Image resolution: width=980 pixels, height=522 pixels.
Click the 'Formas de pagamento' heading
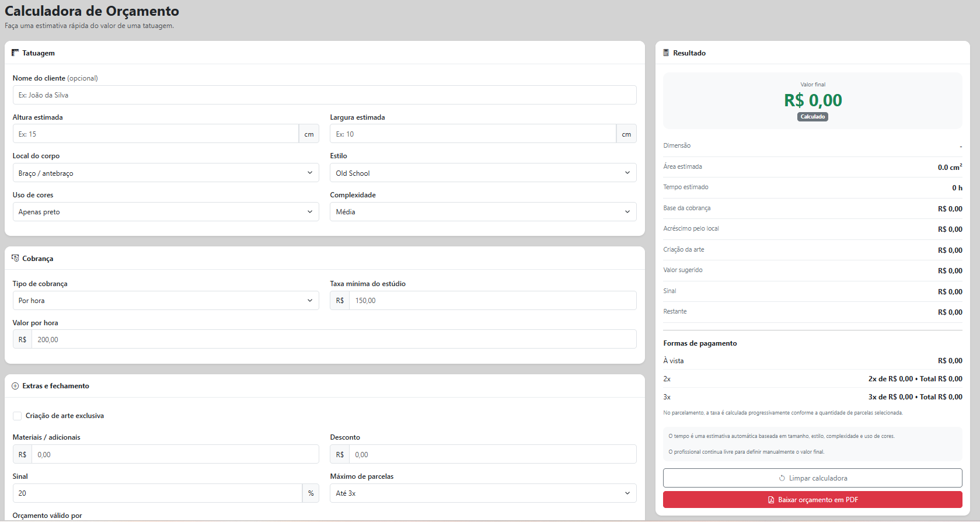[700, 343]
